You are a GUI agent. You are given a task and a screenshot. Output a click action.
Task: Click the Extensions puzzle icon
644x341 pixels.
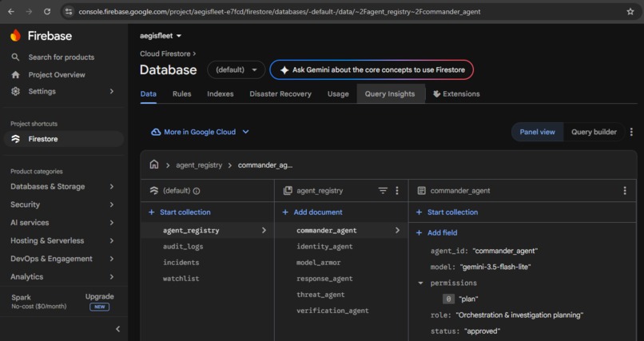[436, 94]
